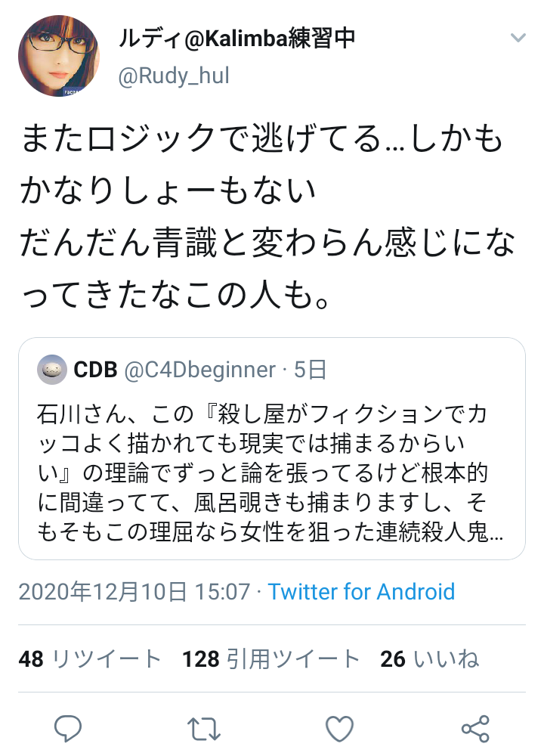The width and height of the screenshot is (544, 756).
Task: Open display name ルディ@Kalimba練習中
Action: (236, 38)
